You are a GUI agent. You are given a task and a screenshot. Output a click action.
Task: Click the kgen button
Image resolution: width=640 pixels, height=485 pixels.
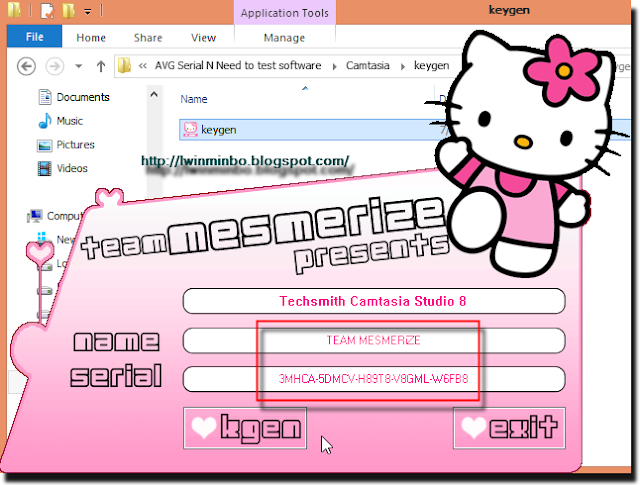pos(245,428)
